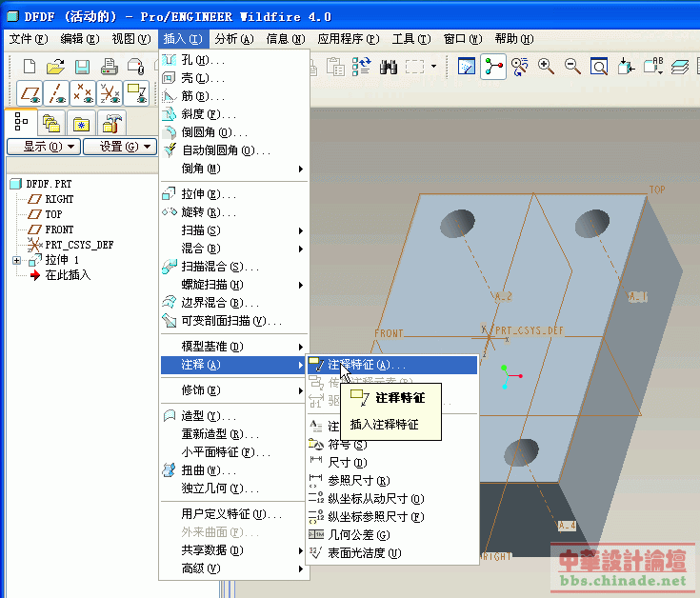
Task: Click 注释特征(A) submenu entry
Action: coord(392,365)
